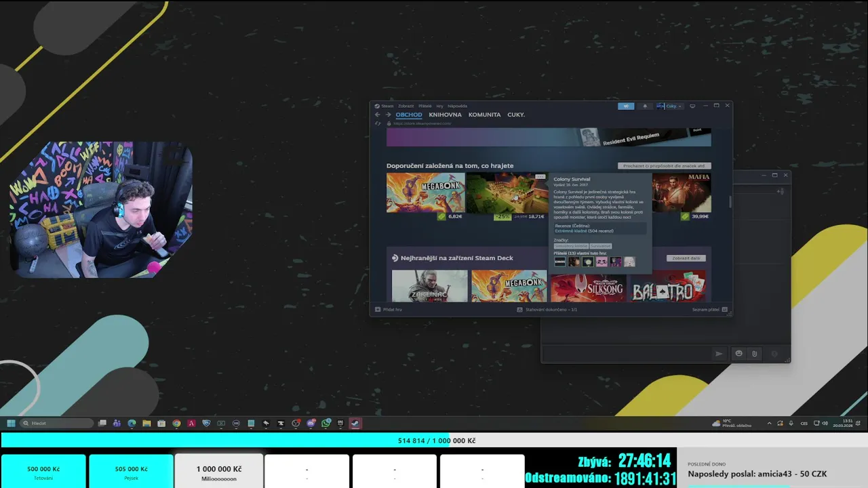Open weather widget 10°C on taskbar
Image resolution: width=868 pixels, height=488 pixels.
tap(732, 423)
